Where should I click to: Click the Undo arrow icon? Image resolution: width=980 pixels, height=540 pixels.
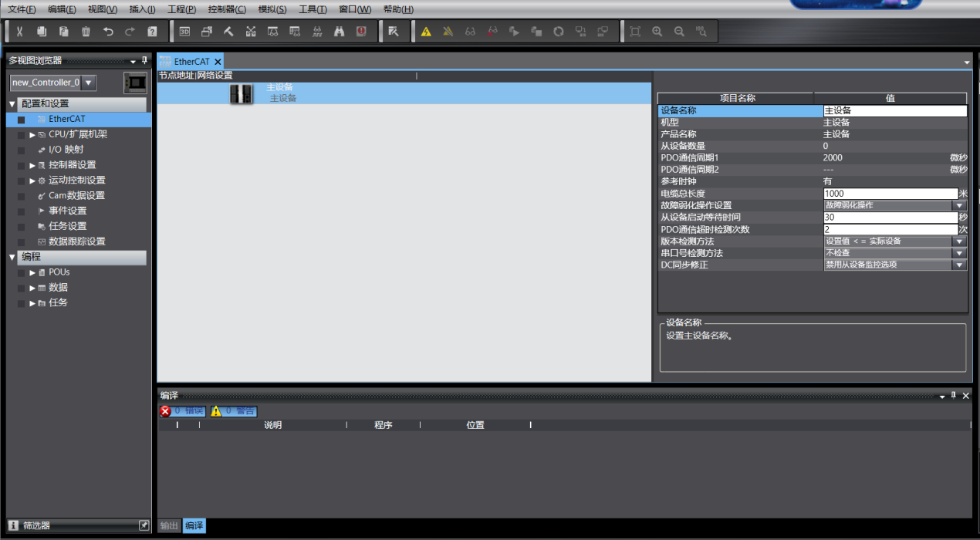(108, 32)
